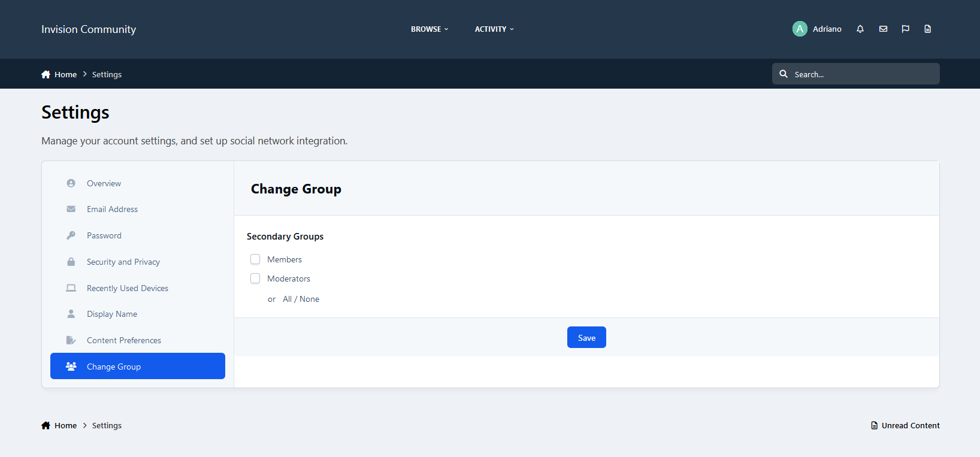The width and height of the screenshot is (980, 457).
Task: Open the Adriano user name menu
Action: coord(827,29)
